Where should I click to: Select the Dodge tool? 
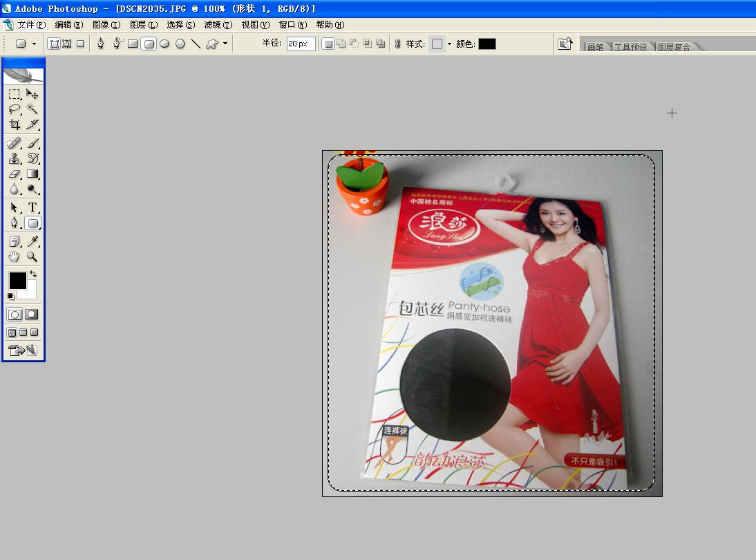32,189
